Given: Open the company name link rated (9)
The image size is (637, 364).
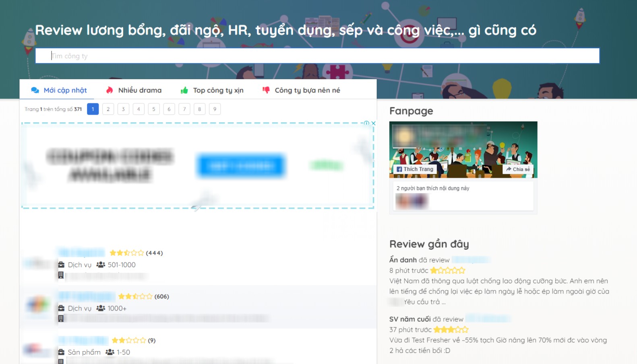Looking at the screenshot, I should coord(83,340).
